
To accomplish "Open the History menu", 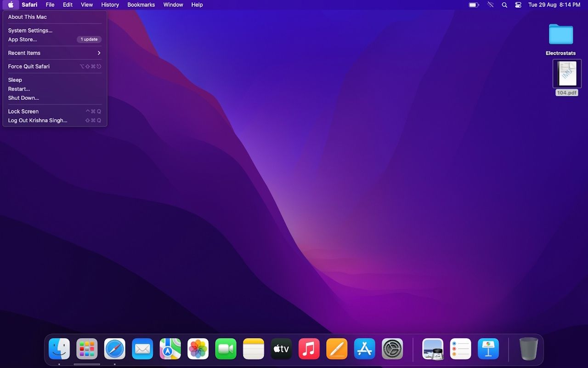I will 110,5.
